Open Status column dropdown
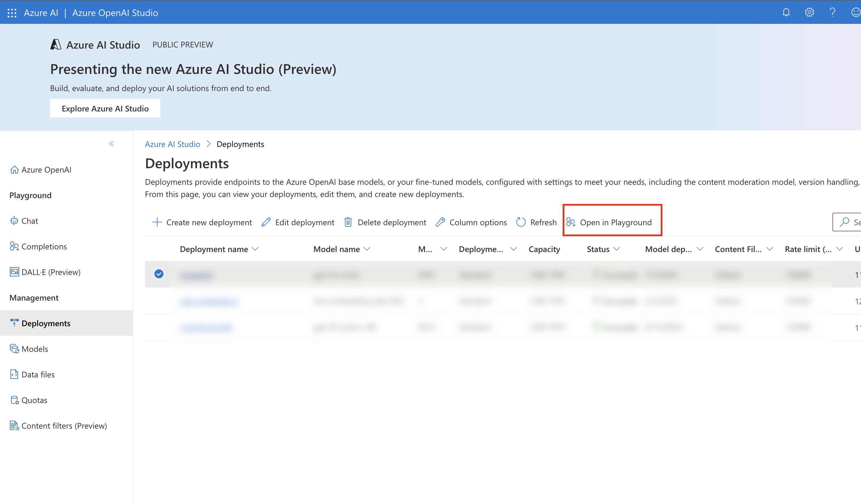The image size is (861, 504). coord(616,249)
